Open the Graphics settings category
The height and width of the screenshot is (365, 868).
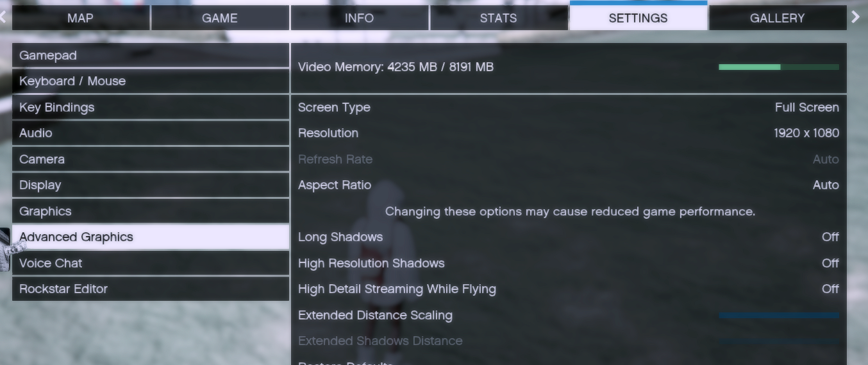tap(150, 211)
